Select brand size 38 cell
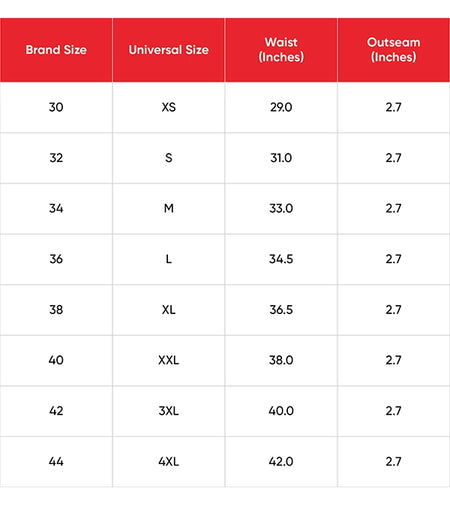 pos(56,310)
